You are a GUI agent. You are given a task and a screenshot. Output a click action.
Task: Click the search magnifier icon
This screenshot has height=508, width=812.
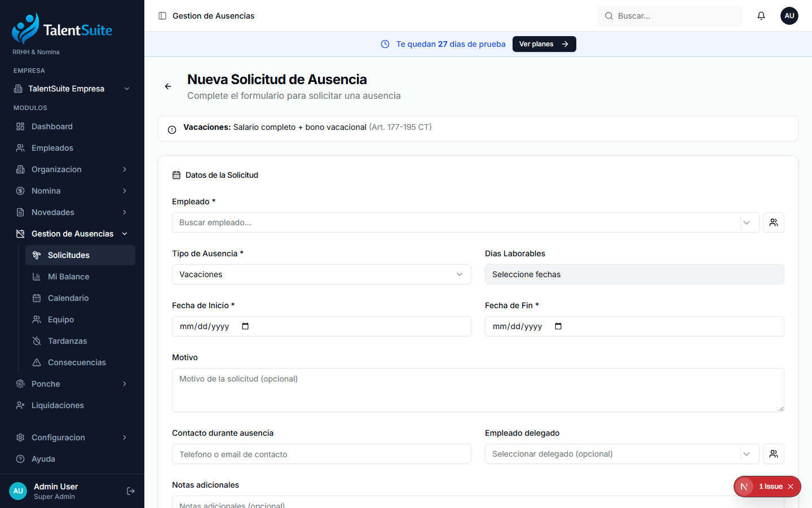pyautogui.click(x=609, y=16)
